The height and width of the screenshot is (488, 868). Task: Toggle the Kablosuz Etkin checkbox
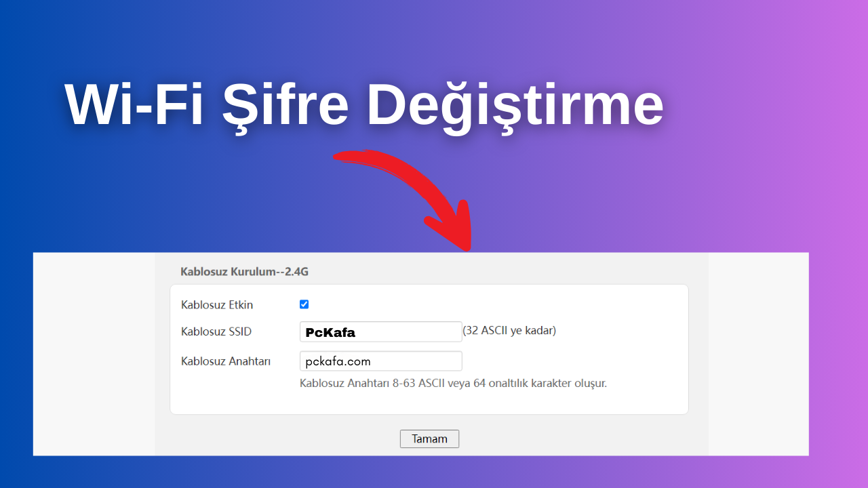304,304
